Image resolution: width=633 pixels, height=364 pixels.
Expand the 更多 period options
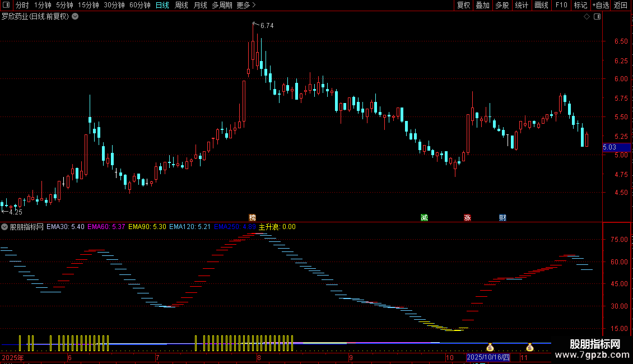[246, 5]
